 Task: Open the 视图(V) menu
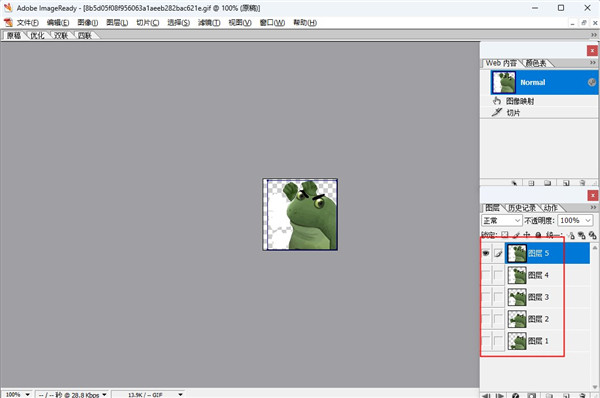[240, 23]
